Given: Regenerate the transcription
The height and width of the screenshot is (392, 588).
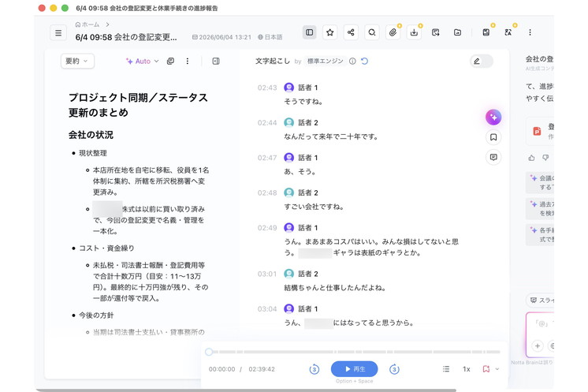Looking at the screenshot, I should [x=364, y=61].
